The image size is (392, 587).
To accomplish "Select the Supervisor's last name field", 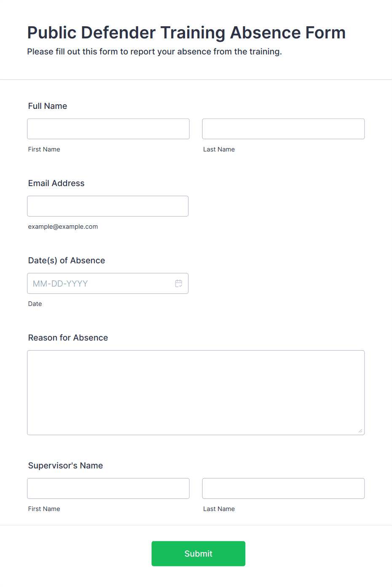I will pos(283,488).
